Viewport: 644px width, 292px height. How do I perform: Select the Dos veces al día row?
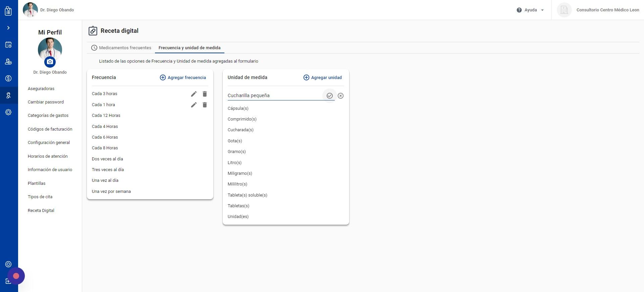click(x=150, y=159)
